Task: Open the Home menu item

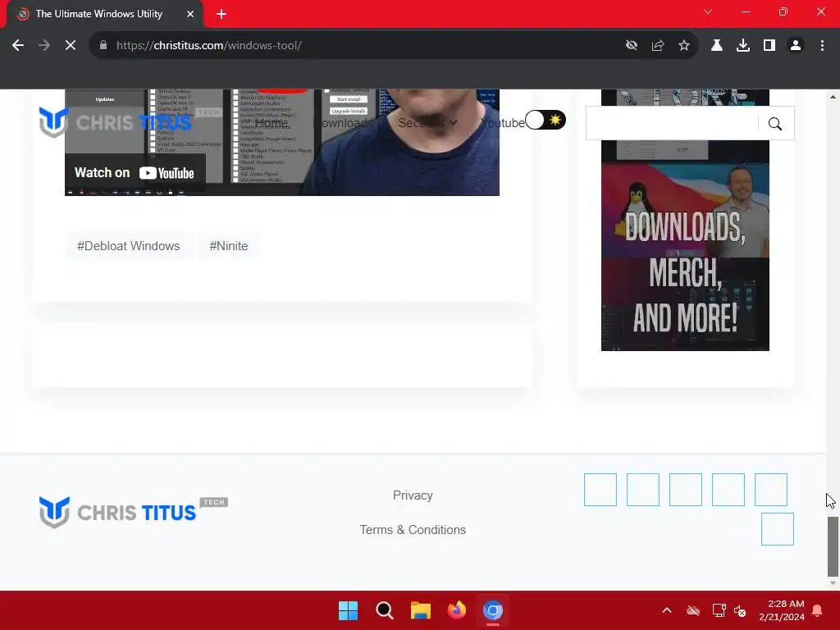Action: [271, 123]
